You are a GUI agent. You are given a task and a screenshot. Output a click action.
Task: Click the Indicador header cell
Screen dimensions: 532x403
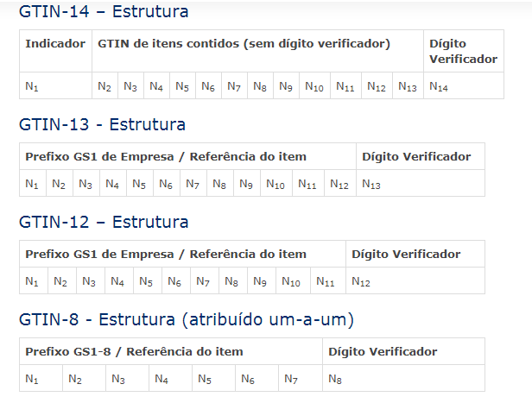point(55,43)
